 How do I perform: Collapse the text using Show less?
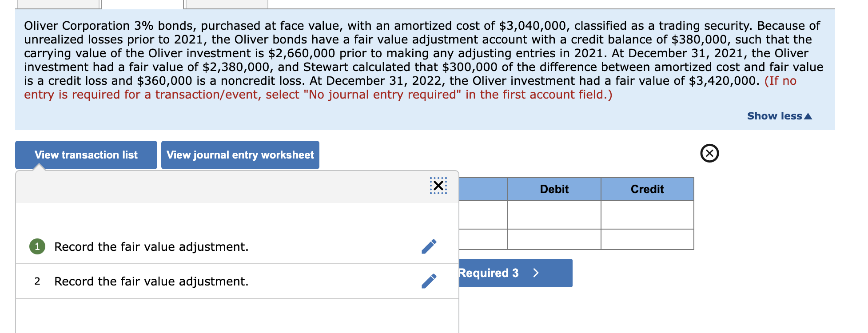point(779,116)
